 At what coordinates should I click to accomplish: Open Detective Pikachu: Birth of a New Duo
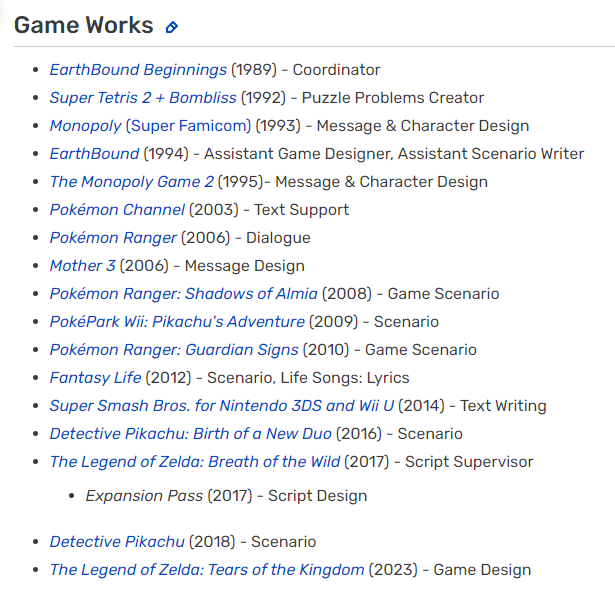coord(191,434)
